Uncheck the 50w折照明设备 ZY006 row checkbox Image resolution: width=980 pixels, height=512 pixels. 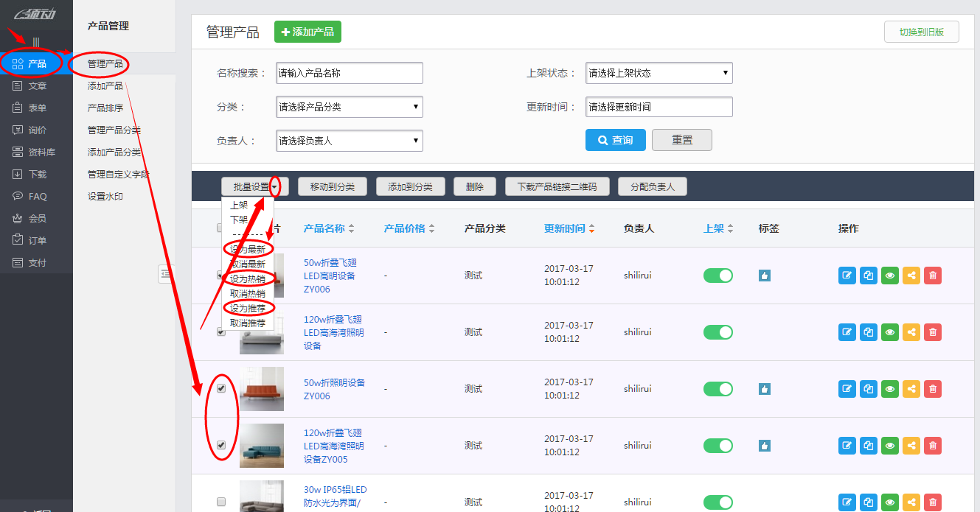click(220, 388)
